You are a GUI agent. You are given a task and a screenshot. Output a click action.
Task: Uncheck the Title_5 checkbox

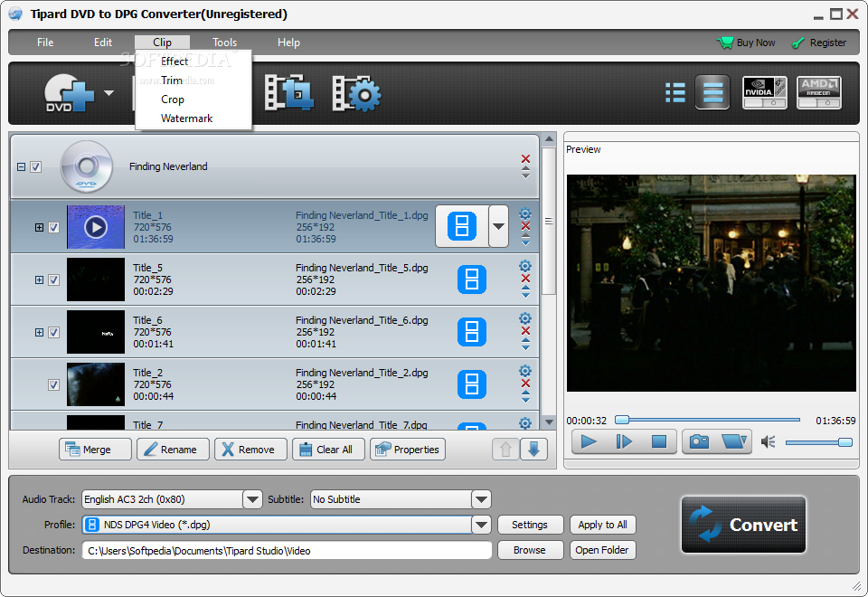click(53, 280)
